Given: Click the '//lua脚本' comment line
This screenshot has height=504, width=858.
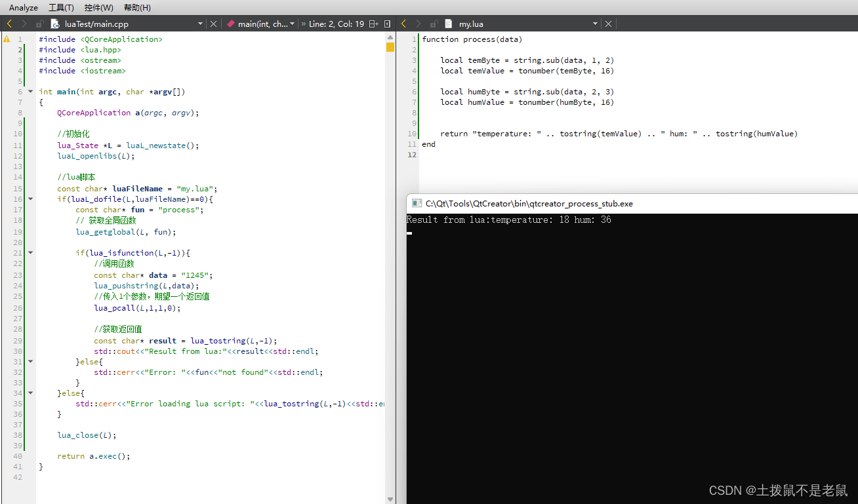Looking at the screenshot, I should click(x=76, y=177).
